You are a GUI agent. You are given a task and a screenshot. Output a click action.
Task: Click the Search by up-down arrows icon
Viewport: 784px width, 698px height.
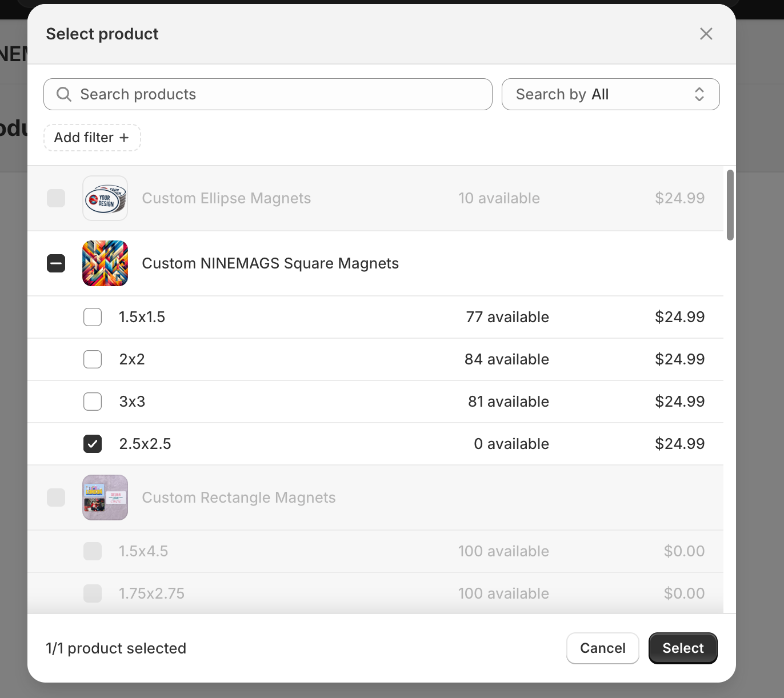coord(699,94)
